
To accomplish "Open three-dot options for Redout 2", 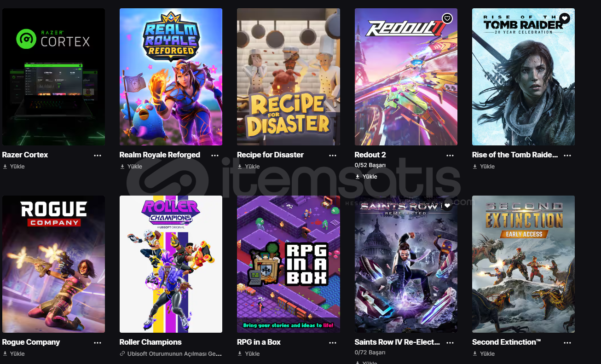I will click(450, 156).
